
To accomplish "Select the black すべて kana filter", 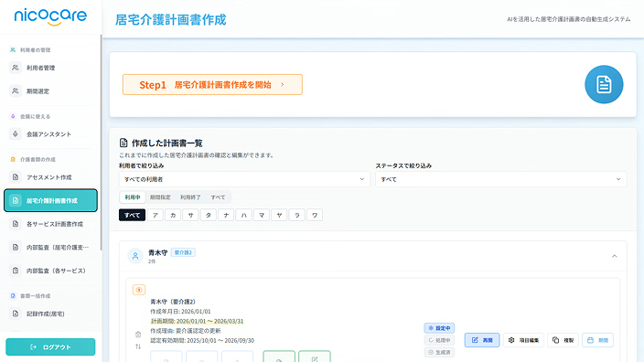I will [132, 215].
